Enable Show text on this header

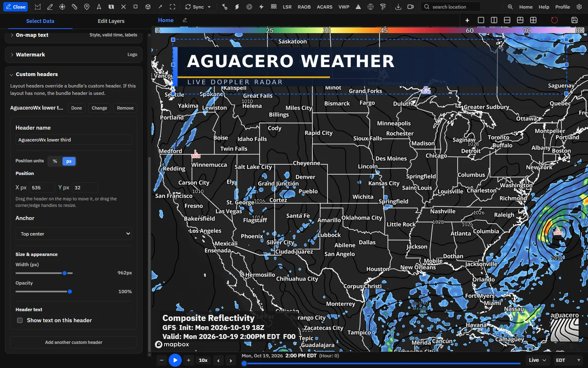[20, 320]
